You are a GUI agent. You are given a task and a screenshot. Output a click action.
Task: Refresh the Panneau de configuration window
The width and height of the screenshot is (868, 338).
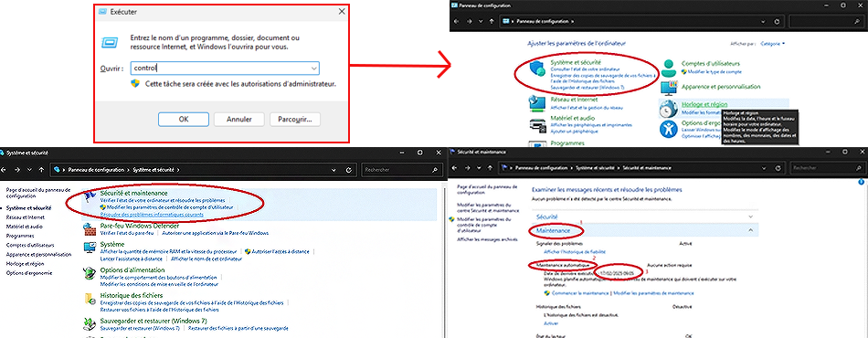coord(777,22)
